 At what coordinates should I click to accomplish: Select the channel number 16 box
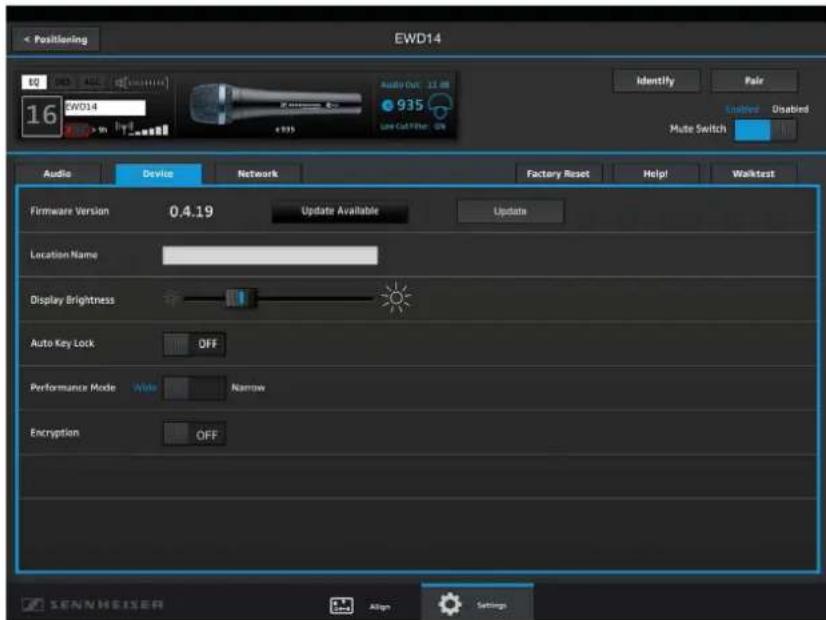click(x=42, y=115)
